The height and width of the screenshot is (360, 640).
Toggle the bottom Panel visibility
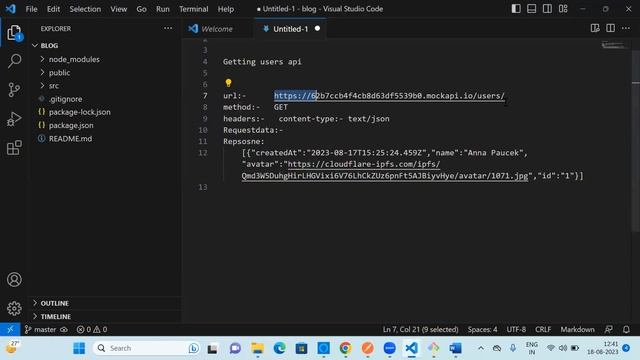[x=531, y=9]
